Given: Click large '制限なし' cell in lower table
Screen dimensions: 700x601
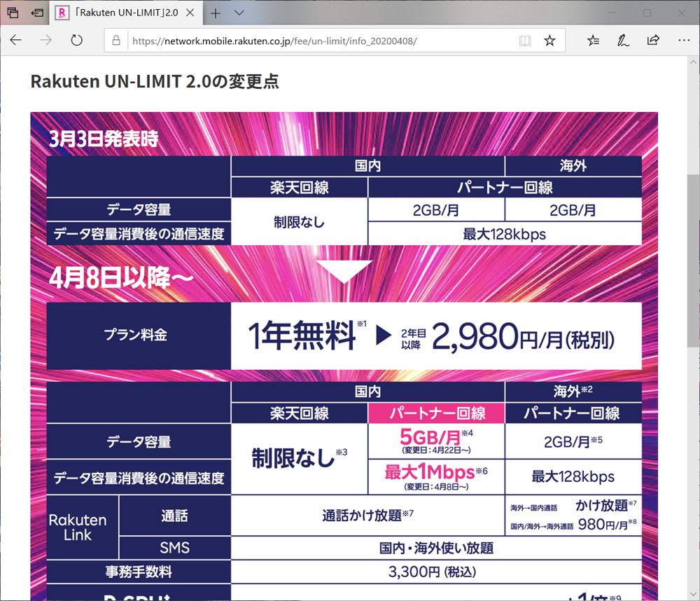Looking at the screenshot, I should [299, 459].
